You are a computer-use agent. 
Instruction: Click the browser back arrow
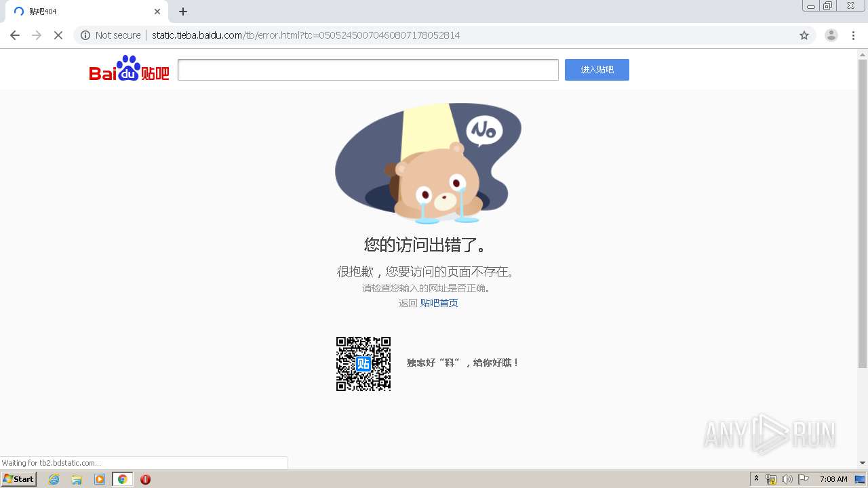[15, 35]
